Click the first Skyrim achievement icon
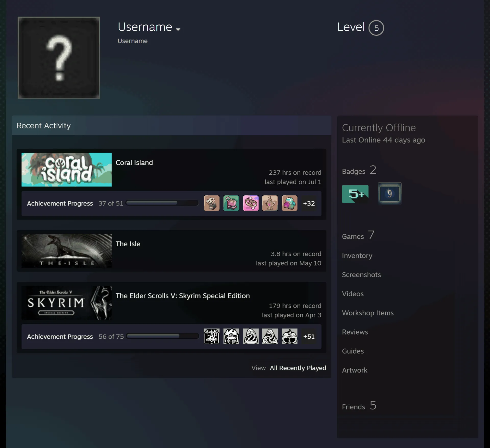This screenshot has width=490, height=448. click(212, 336)
